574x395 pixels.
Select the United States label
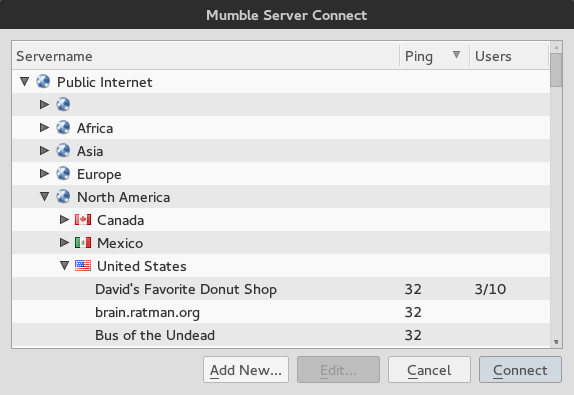click(x=142, y=267)
